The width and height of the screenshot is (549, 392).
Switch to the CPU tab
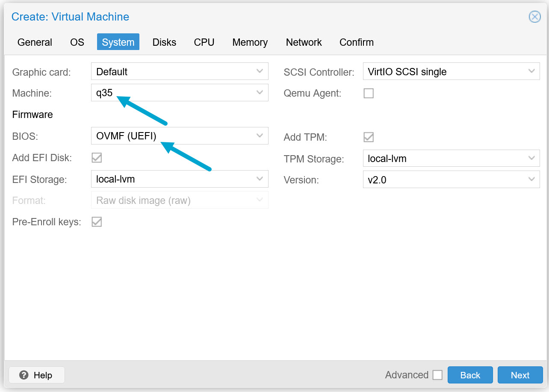tap(204, 42)
